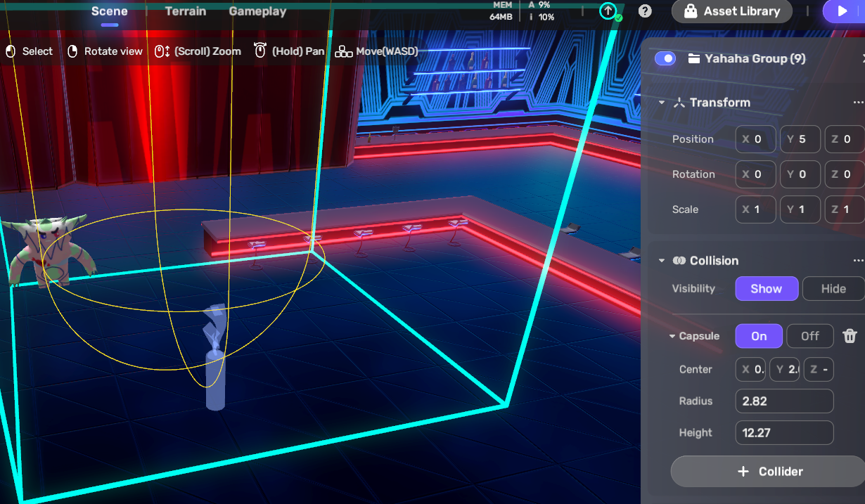865x504 pixels.
Task: Click the capsule Radius input field
Action: point(784,401)
